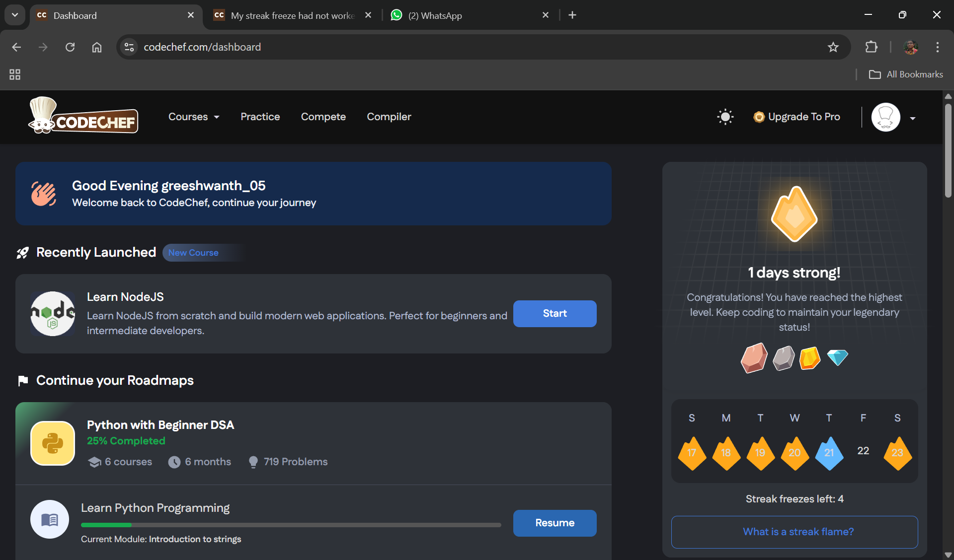Click the bronze rock badge
Viewport: 954px width, 560px height.
[x=754, y=357]
